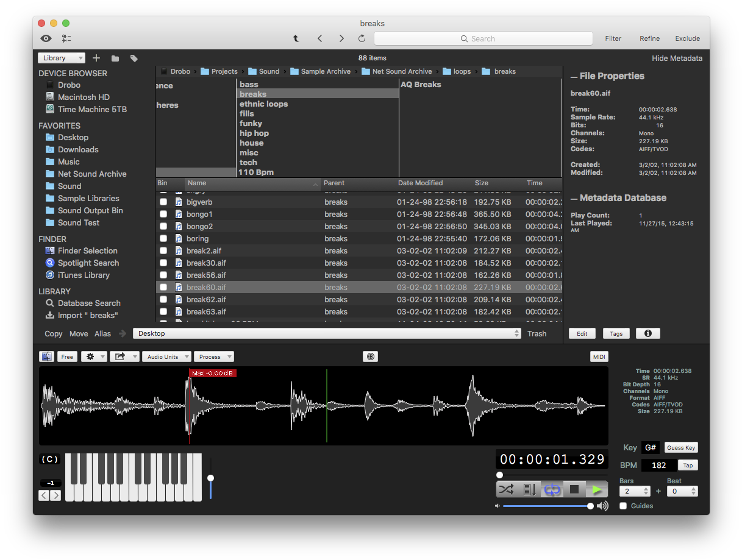The height and width of the screenshot is (560, 742).
Task: Click the circular record/target icon above the waveform
Action: [370, 356]
